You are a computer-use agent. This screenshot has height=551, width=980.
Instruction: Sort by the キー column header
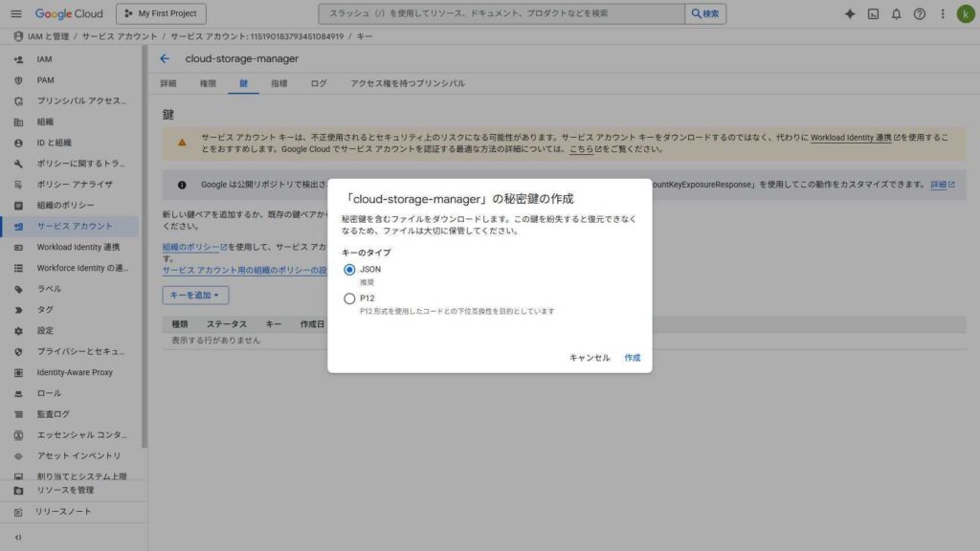point(273,324)
